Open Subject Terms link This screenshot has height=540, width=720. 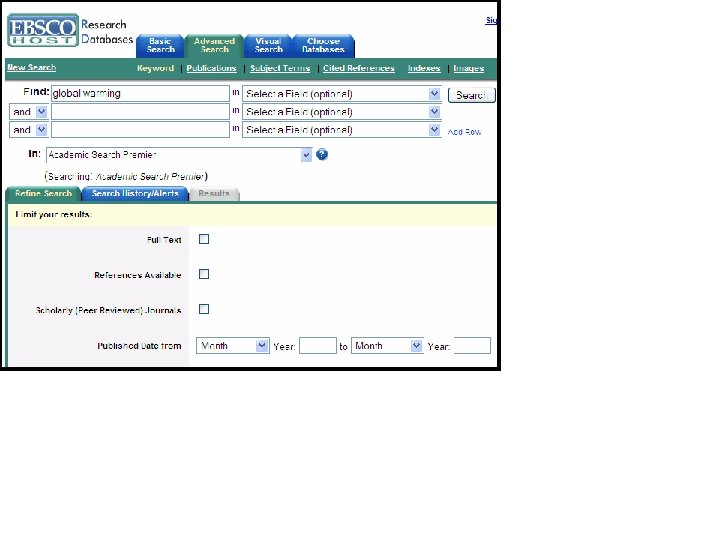280,68
